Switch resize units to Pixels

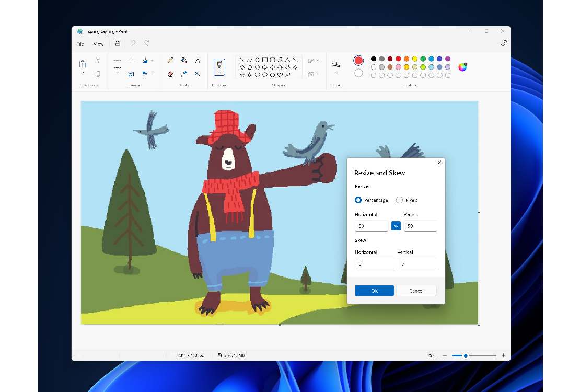pos(399,200)
